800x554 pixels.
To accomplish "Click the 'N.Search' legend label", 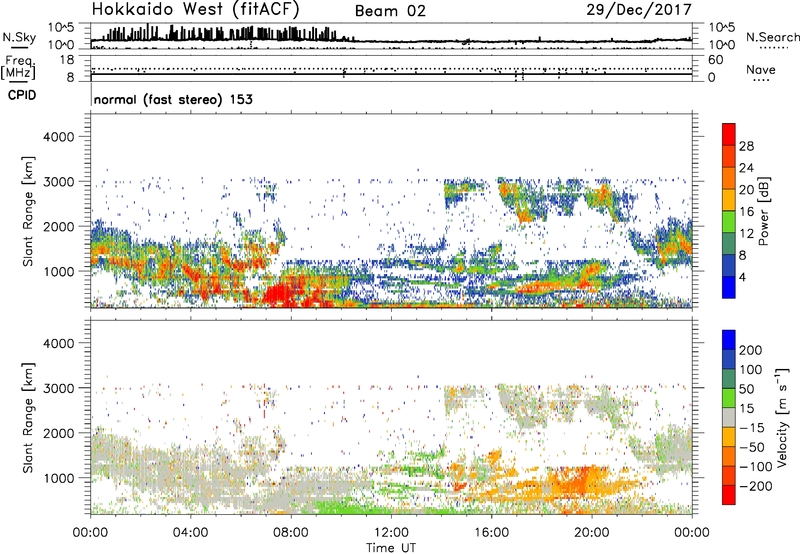I will coord(773,37).
